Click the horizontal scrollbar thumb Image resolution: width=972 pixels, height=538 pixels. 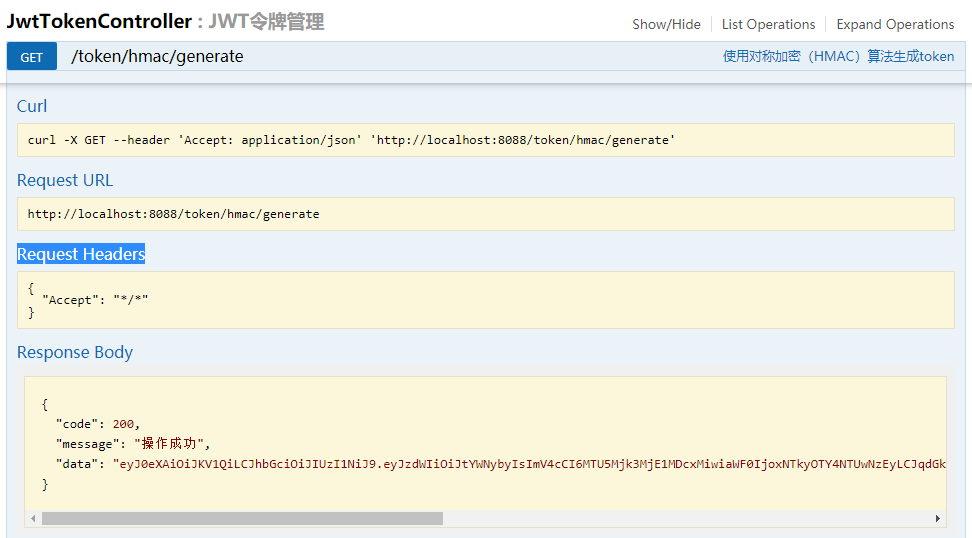tap(242, 518)
